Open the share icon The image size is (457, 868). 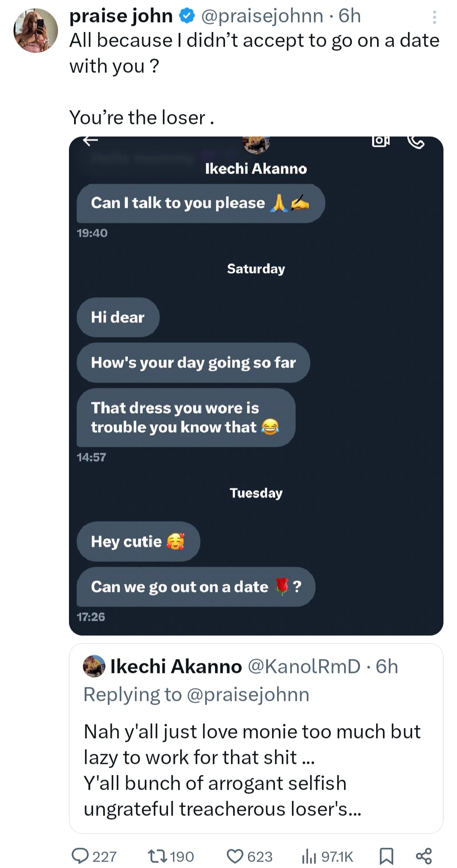[x=424, y=856]
